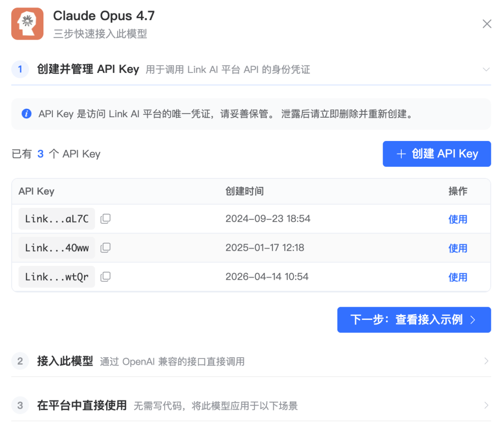
Task: Use the key created 2025-01-17 12:18
Action: pyautogui.click(x=458, y=248)
